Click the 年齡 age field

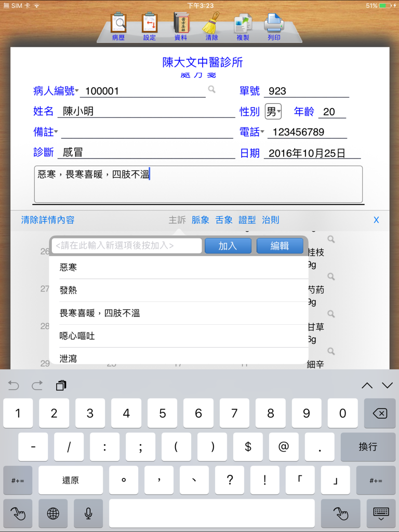click(332, 112)
